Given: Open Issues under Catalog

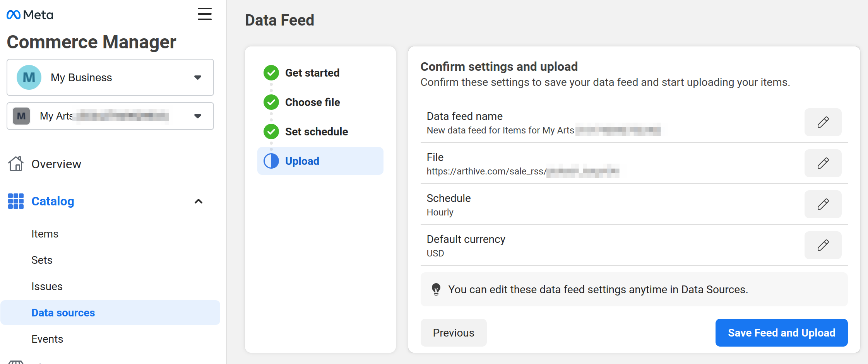Looking at the screenshot, I should (47, 286).
